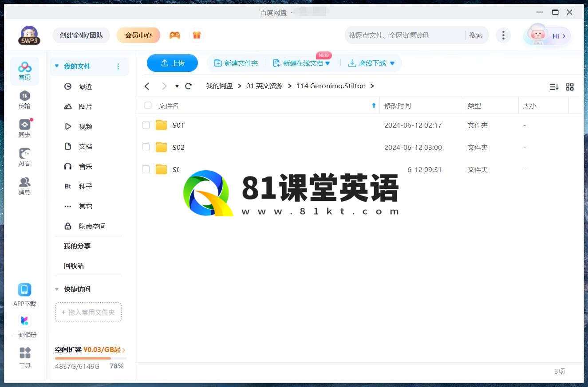
Task: Click the Hi mascot assistant button
Action: 547,35
